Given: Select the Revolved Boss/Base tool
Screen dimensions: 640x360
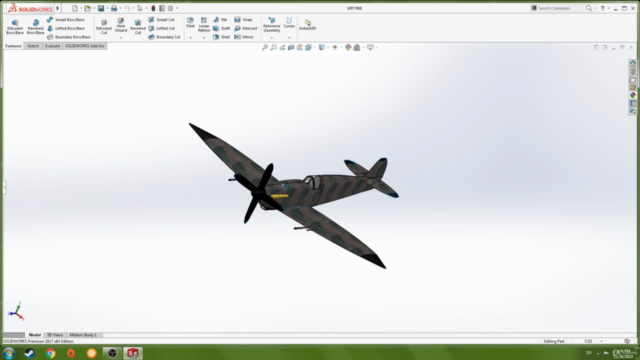Looking at the screenshot, I should point(36,27).
